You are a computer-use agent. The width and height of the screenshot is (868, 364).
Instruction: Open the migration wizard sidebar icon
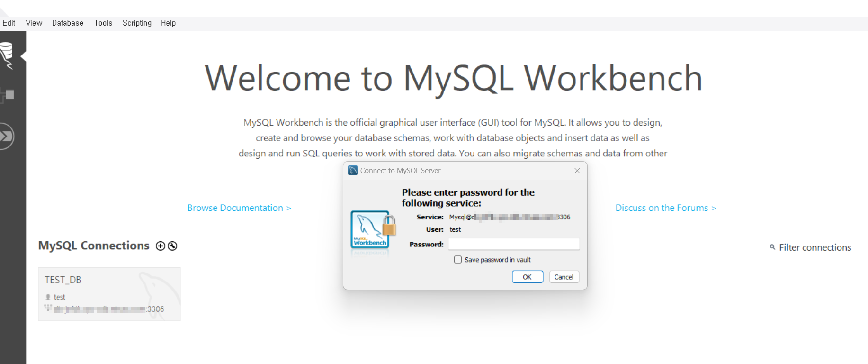pyautogui.click(x=7, y=136)
